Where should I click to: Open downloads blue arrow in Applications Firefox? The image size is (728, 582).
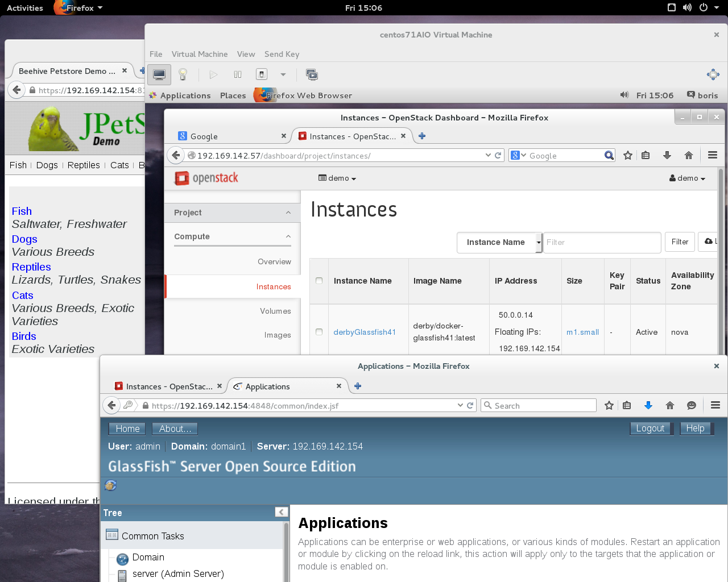pos(648,405)
